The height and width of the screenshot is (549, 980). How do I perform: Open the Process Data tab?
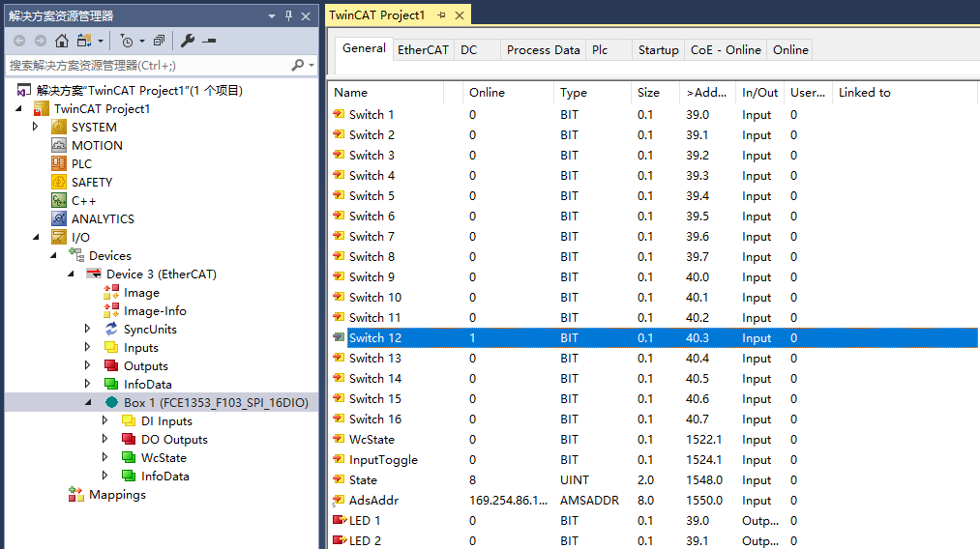tap(543, 50)
